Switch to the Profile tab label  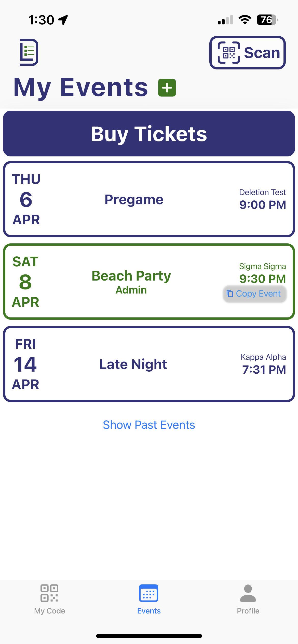pyautogui.click(x=248, y=611)
